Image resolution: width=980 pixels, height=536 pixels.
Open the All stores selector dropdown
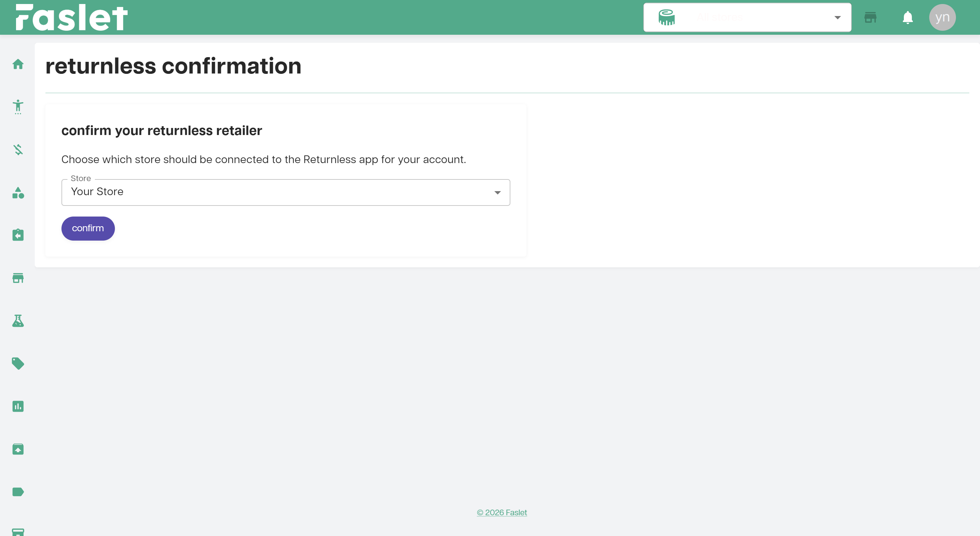click(747, 17)
